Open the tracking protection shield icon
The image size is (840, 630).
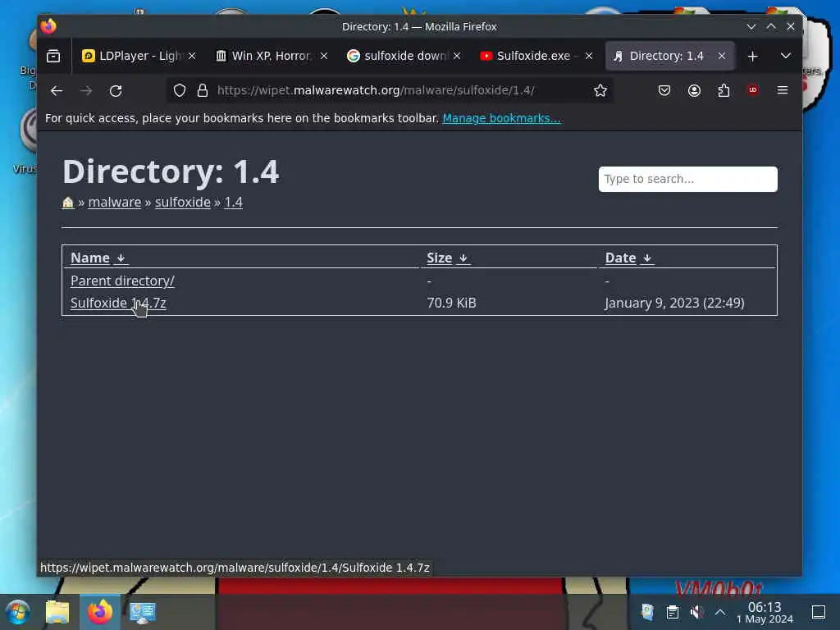point(180,90)
